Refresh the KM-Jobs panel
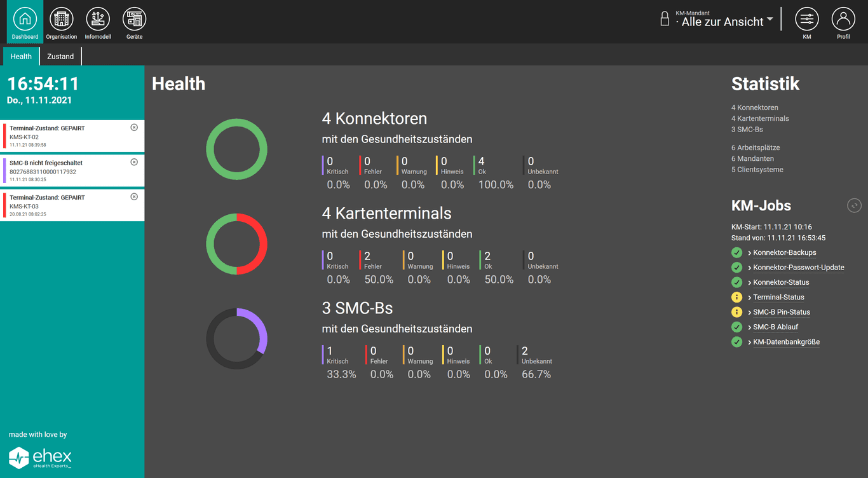 coord(854,205)
